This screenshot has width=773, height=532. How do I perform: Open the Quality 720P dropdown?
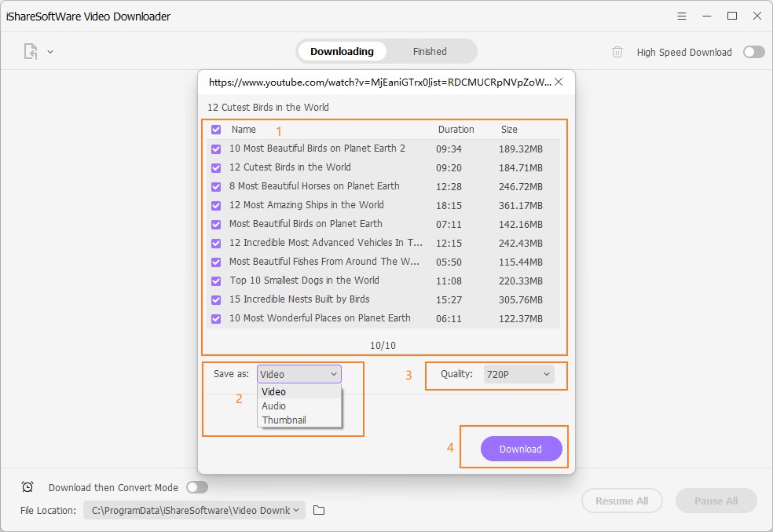pyautogui.click(x=518, y=375)
